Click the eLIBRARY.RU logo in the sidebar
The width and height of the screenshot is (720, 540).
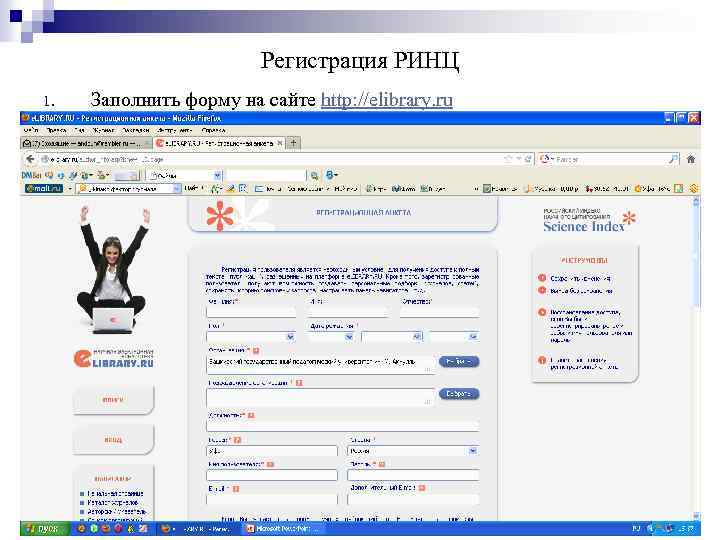tap(113, 358)
